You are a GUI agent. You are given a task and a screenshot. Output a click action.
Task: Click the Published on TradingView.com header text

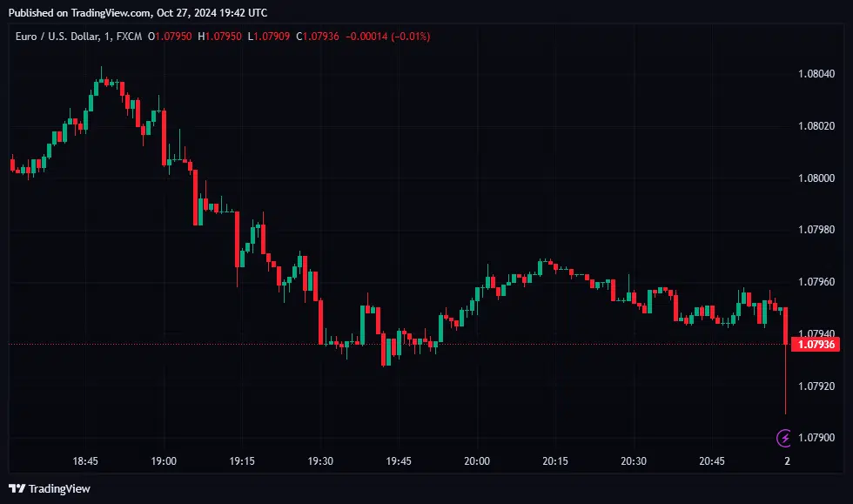138,12
